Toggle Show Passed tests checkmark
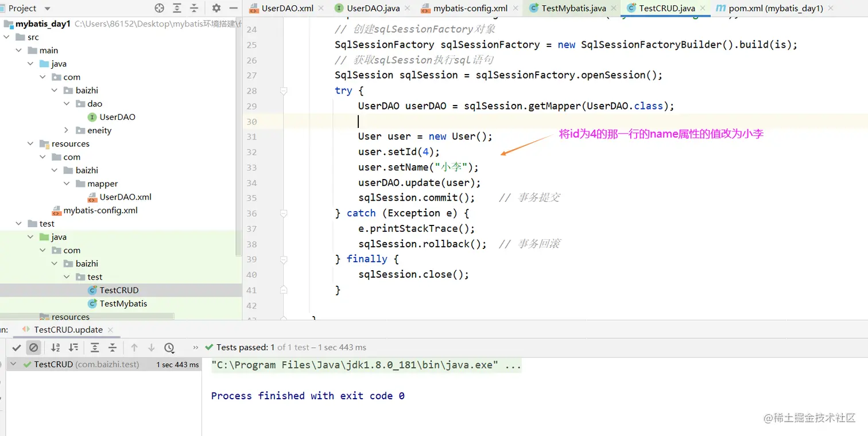 coord(17,347)
